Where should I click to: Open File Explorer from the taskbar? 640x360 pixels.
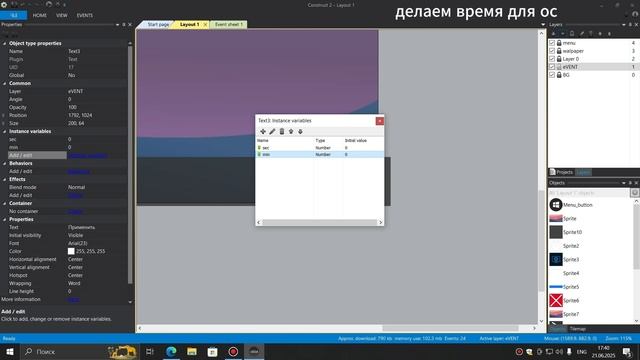click(192, 351)
